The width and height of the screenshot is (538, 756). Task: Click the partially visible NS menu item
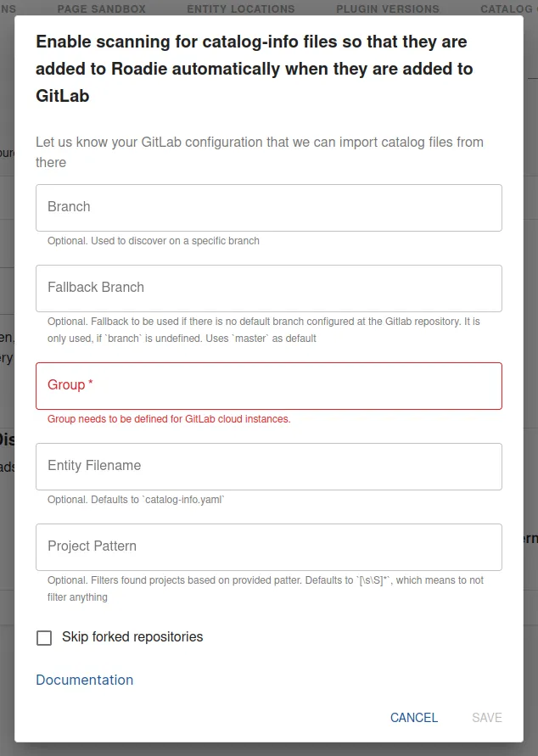[8, 8]
